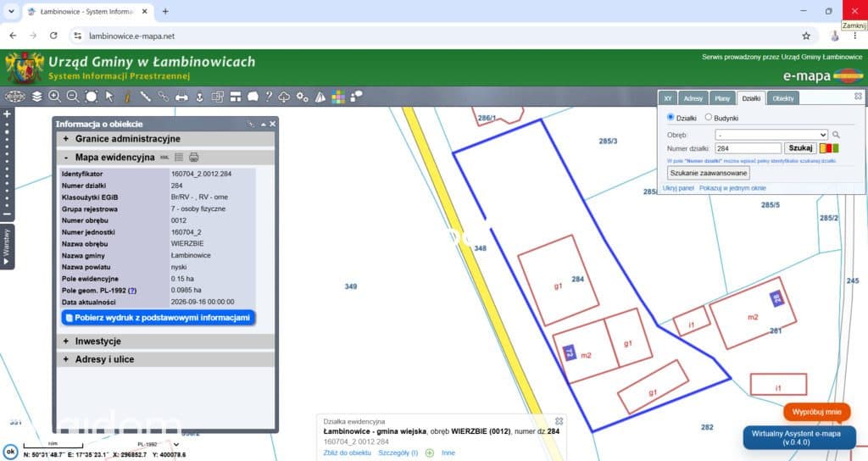Select the zoom out magnifier tool

click(73, 97)
